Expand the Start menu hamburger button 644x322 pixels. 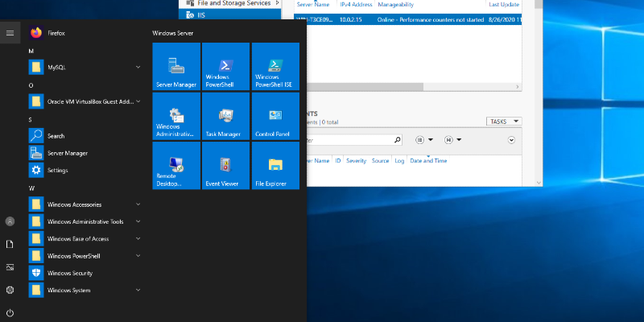[x=10, y=33]
